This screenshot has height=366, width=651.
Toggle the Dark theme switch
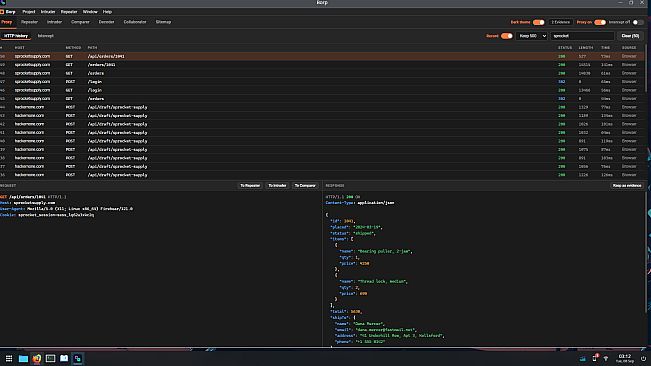tap(538, 22)
